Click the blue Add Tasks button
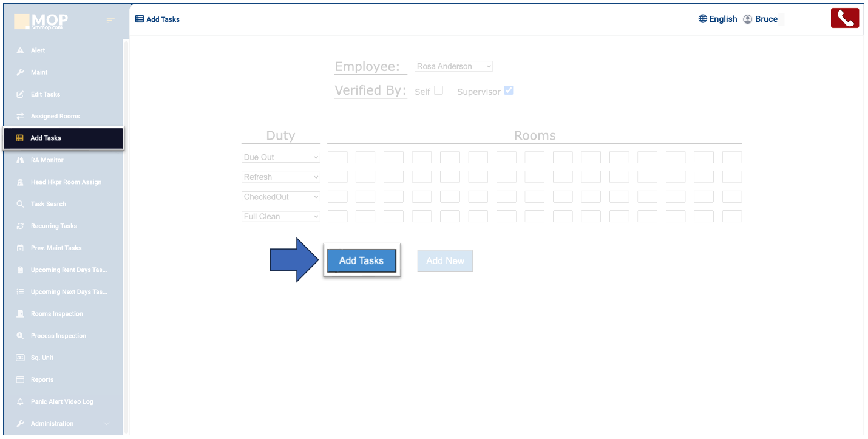 (361, 260)
